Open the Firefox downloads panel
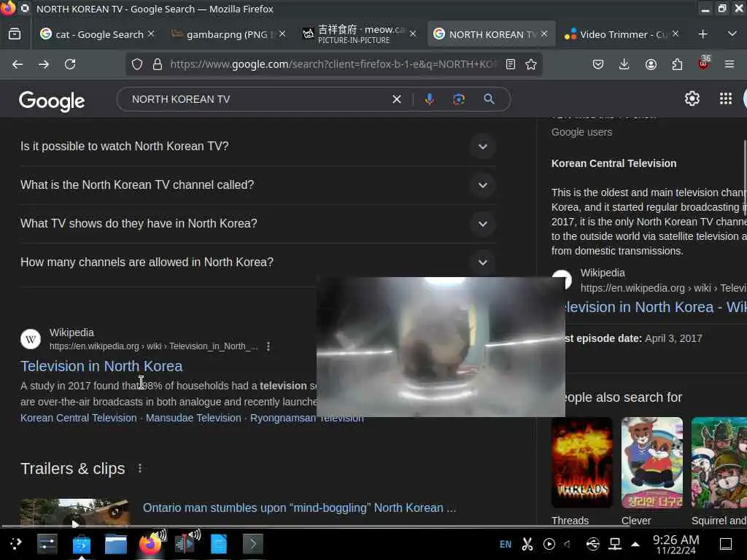Image resolution: width=747 pixels, height=560 pixels. point(624,64)
